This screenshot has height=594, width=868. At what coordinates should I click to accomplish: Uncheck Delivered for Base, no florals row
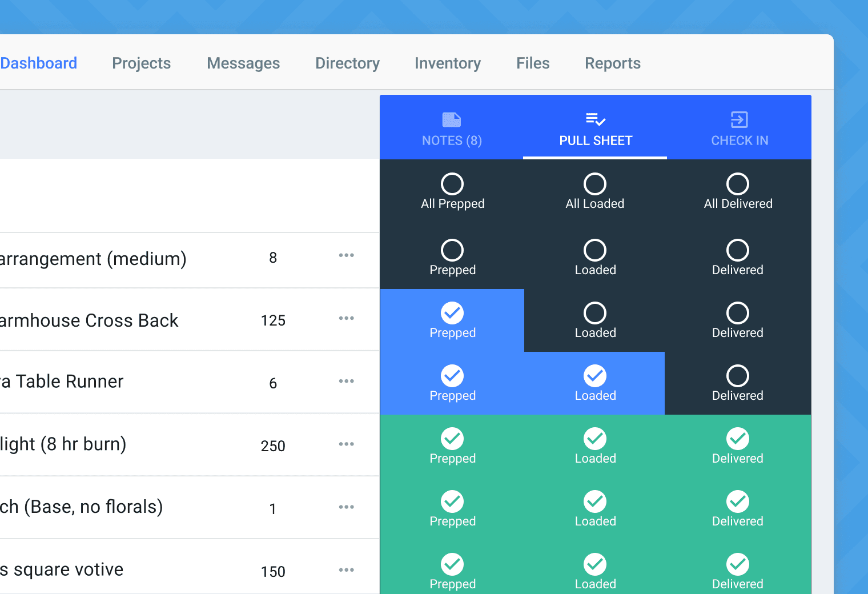[x=738, y=501]
